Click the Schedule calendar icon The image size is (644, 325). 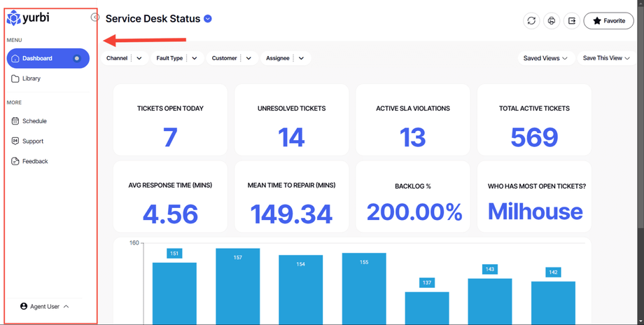(x=15, y=121)
